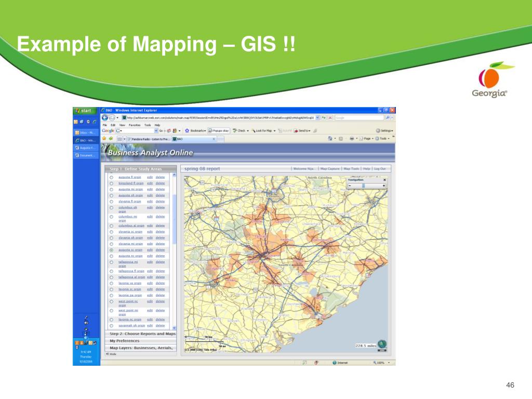
Task: Click the Popups okay button
Action: tap(219, 130)
